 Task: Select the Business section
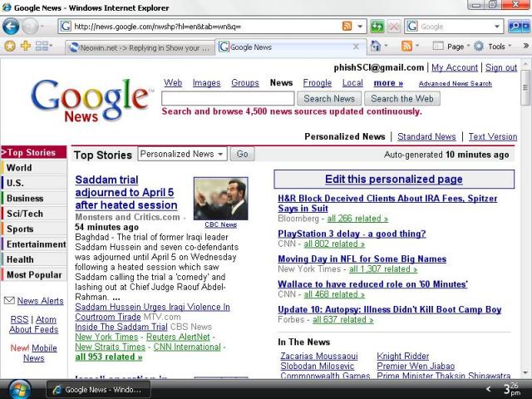click(33, 198)
